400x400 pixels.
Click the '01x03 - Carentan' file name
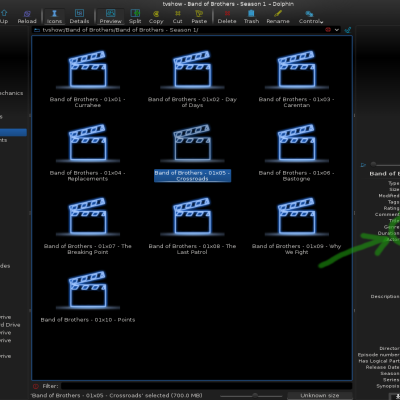click(297, 102)
